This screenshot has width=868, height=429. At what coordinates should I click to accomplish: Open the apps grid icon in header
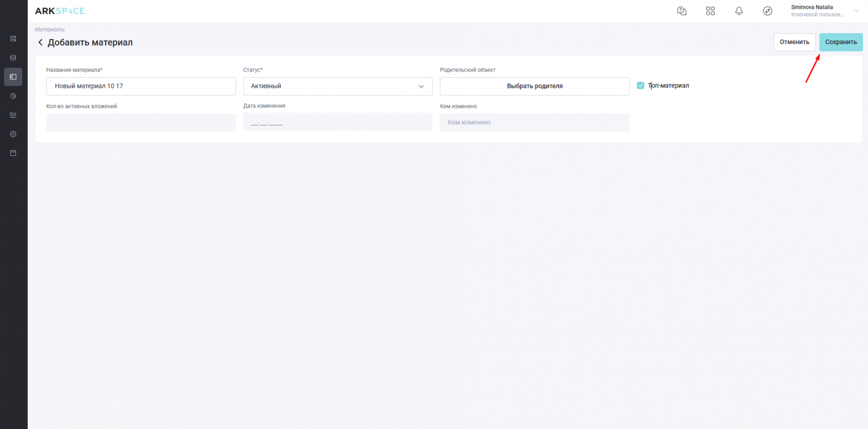(710, 11)
